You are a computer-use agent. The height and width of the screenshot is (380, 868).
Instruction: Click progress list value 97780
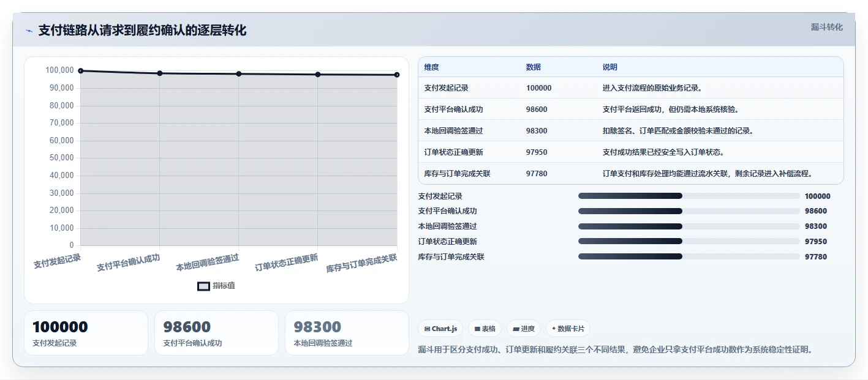coord(816,257)
